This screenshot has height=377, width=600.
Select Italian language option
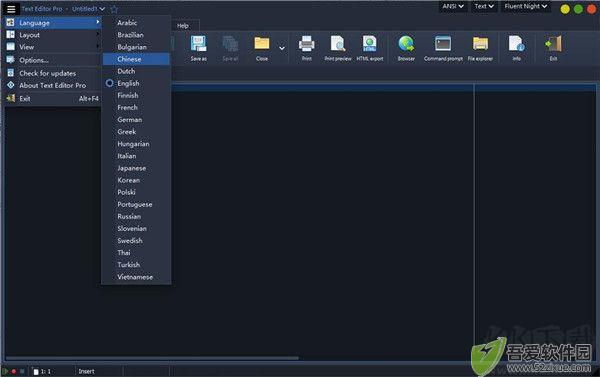coord(136,156)
